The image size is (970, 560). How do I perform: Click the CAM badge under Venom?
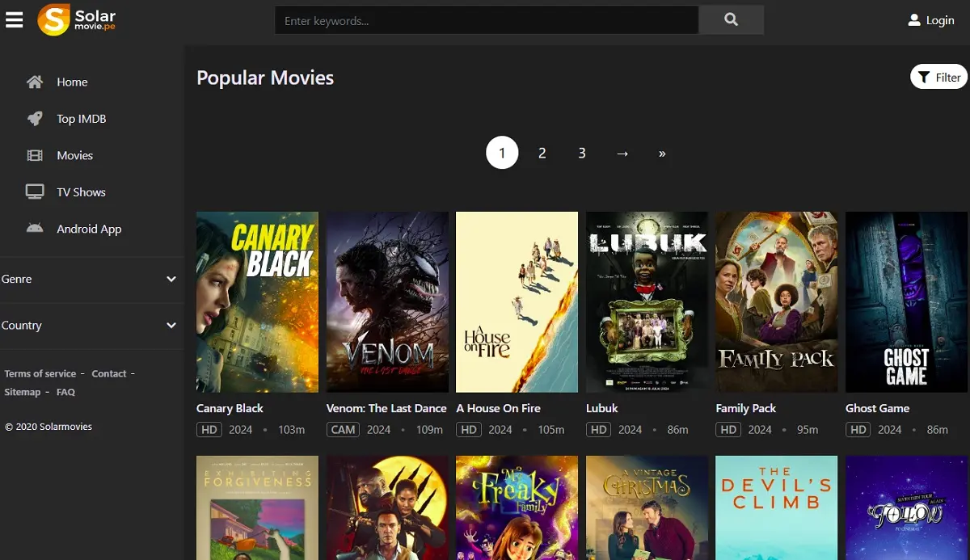[343, 430]
